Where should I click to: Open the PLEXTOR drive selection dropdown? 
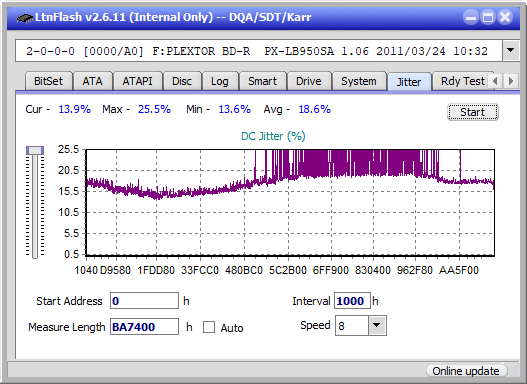point(511,51)
